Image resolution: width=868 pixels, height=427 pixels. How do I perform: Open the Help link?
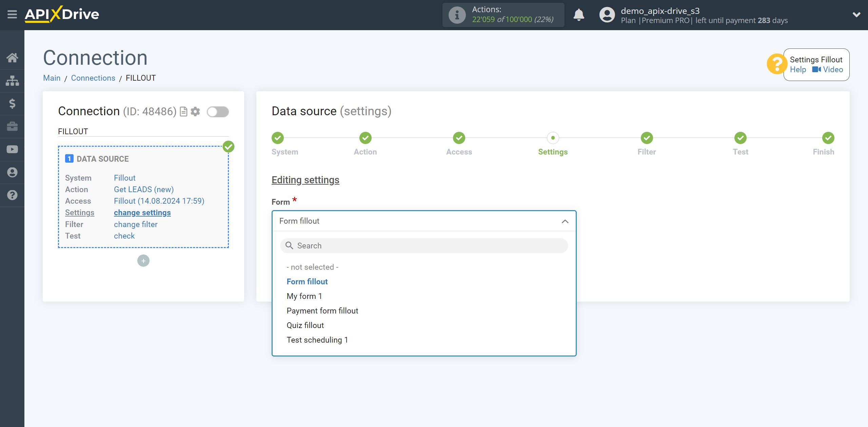[x=798, y=69]
